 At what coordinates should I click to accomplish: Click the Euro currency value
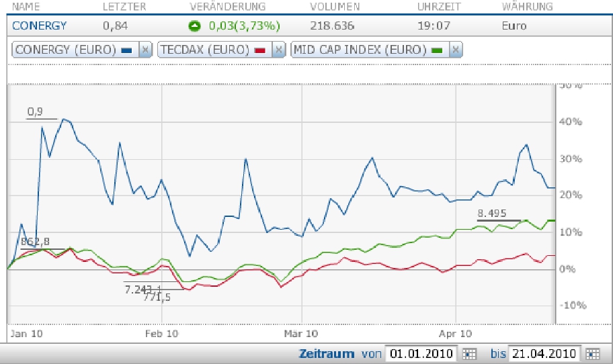[514, 26]
